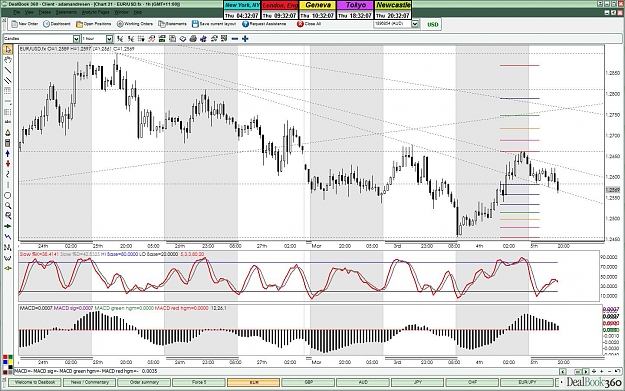Select the single trend line tool
The height and width of the screenshot is (391, 625).
(8, 70)
